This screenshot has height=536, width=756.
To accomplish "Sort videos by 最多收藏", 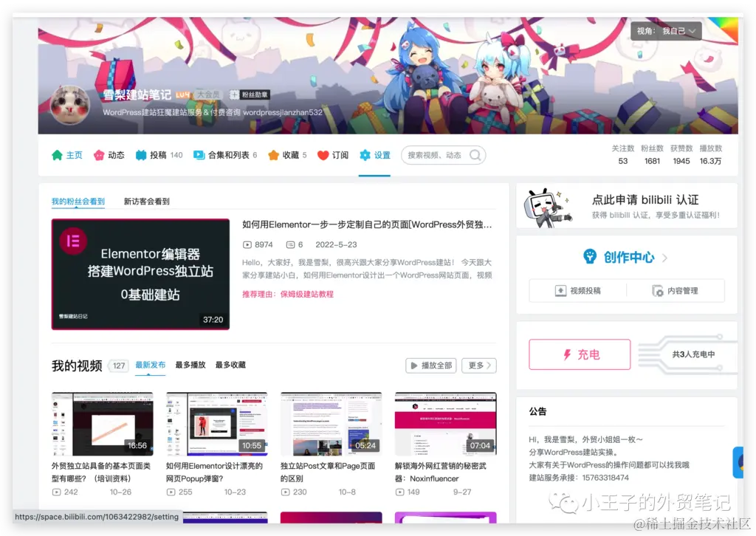I will [x=230, y=365].
